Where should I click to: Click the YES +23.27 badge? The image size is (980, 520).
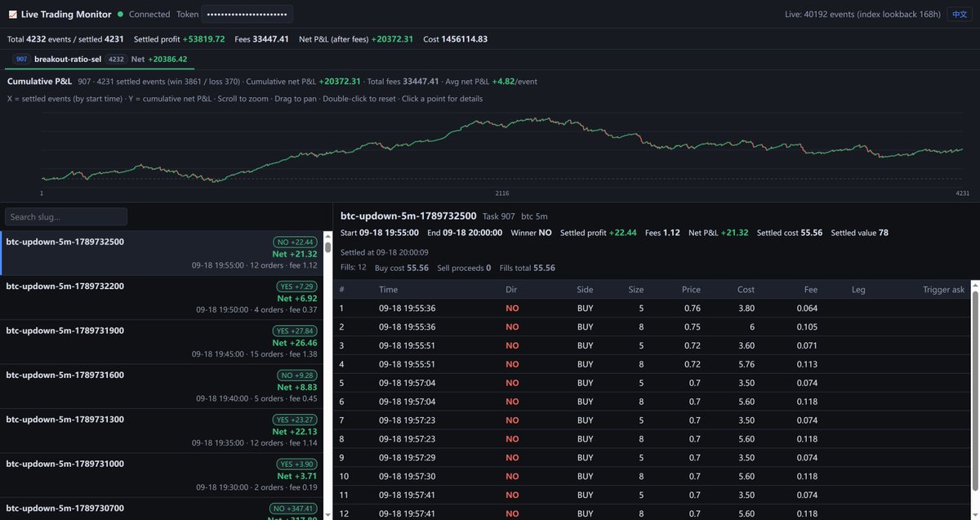point(295,420)
